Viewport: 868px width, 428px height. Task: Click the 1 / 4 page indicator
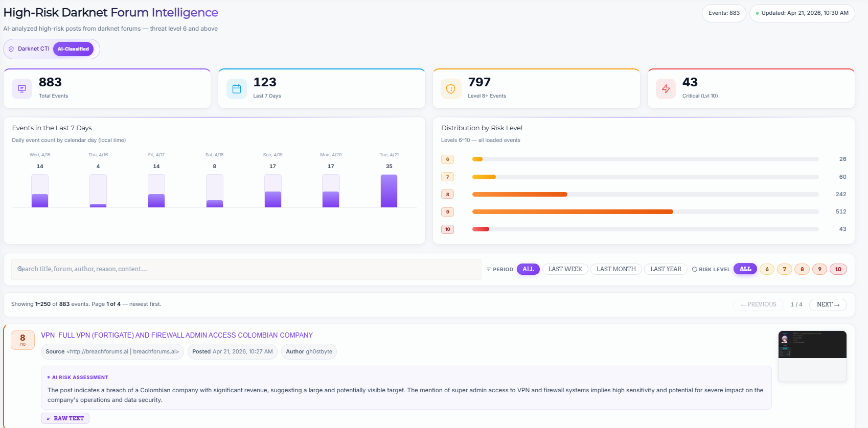point(796,304)
